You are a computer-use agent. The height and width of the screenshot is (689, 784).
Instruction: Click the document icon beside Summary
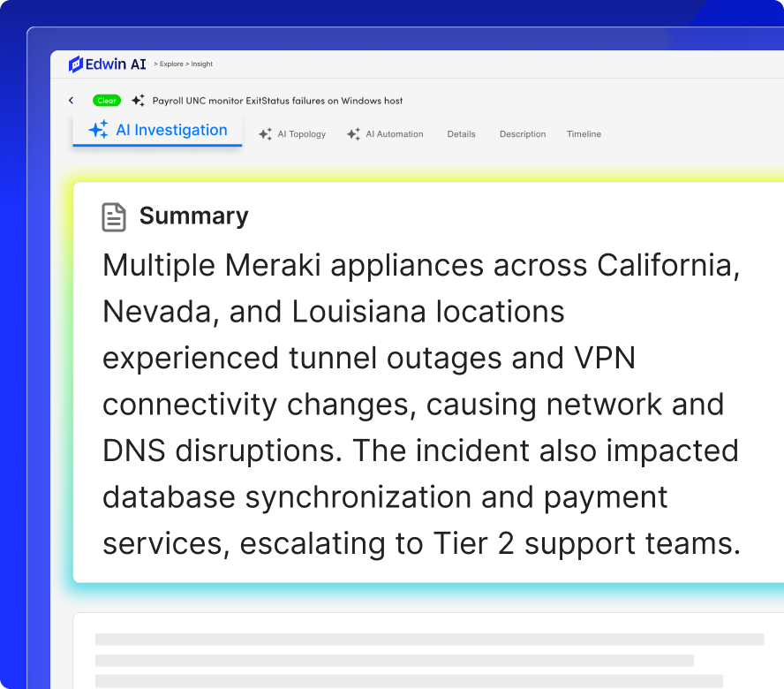pyautogui.click(x=114, y=217)
